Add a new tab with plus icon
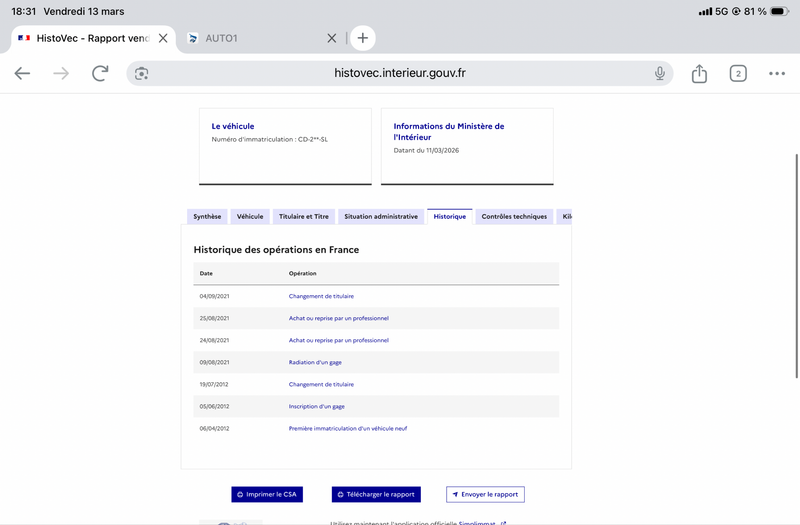The image size is (800, 525). tap(362, 38)
